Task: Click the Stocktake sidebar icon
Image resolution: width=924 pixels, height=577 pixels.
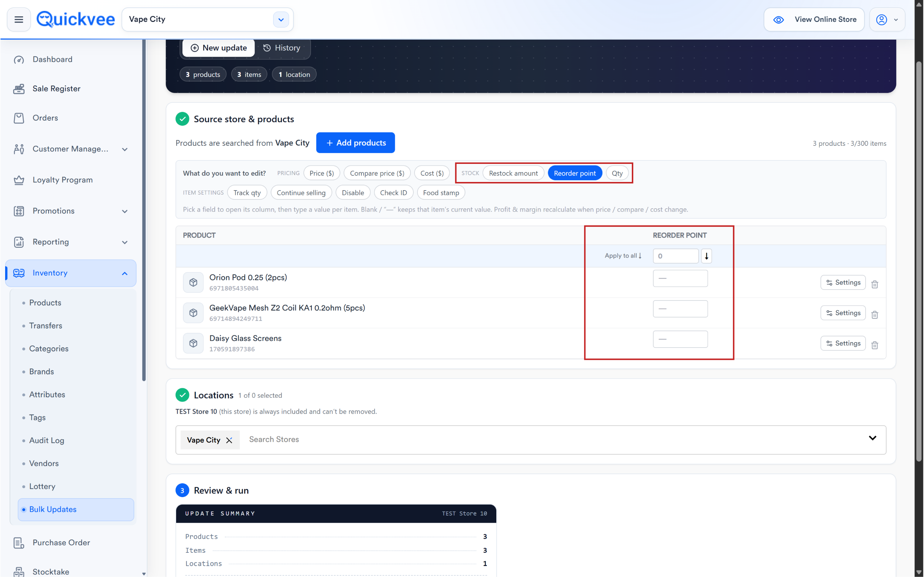Action: pyautogui.click(x=19, y=571)
